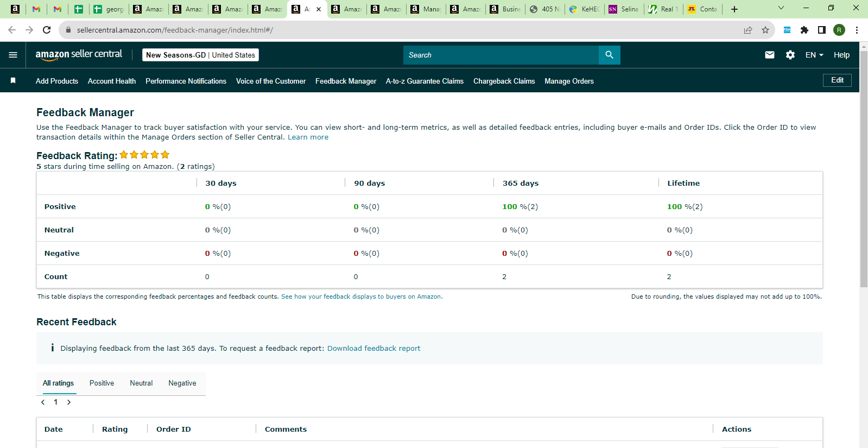Go back using browser back arrow
The image size is (868, 448).
pos(12,30)
